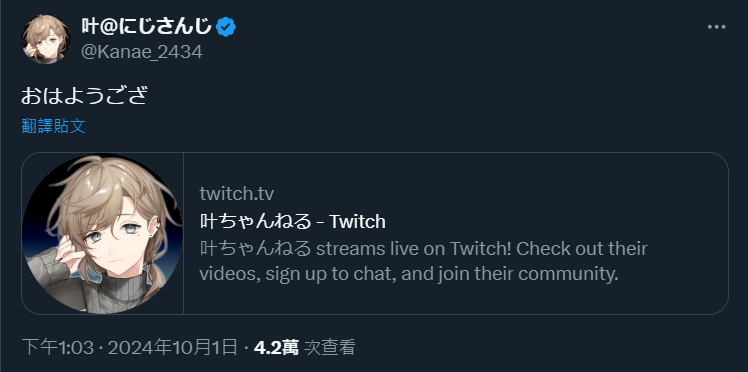Select the tweet text おはようござ

[84, 95]
